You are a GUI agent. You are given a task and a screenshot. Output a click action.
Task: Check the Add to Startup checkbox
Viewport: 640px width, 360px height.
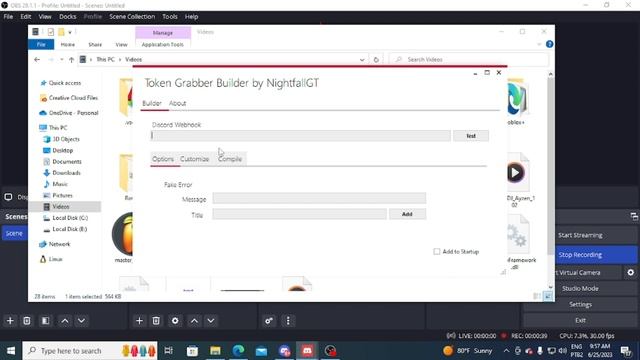click(x=437, y=251)
